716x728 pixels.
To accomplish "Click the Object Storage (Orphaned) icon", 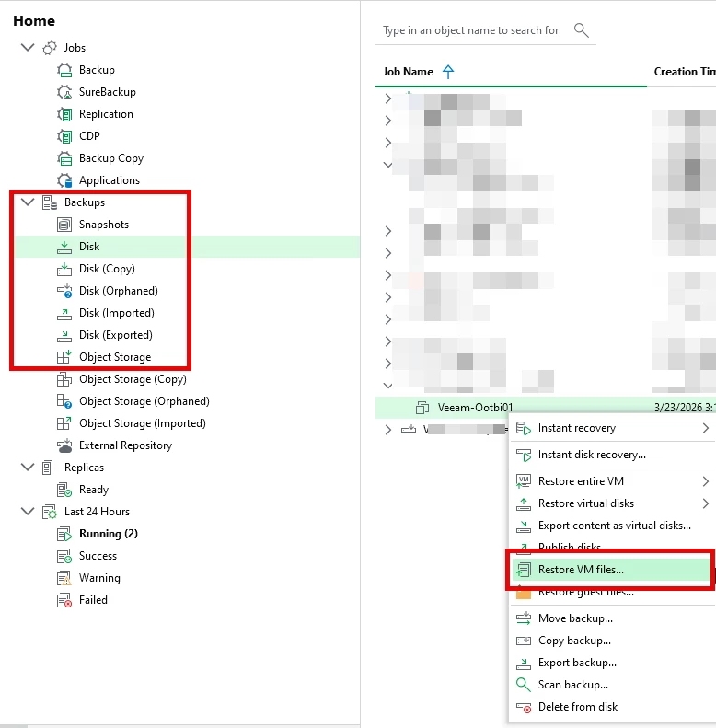I will click(64, 401).
